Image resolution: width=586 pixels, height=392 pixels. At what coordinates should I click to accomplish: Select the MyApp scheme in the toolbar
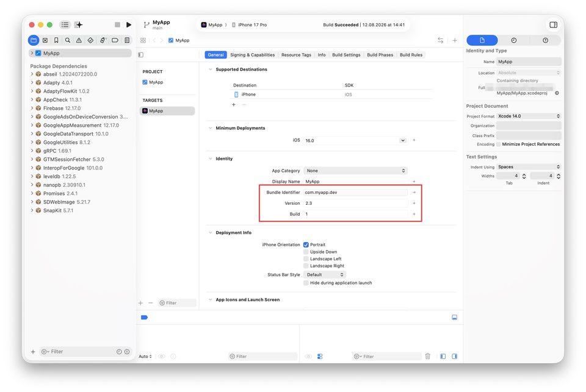click(212, 25)
